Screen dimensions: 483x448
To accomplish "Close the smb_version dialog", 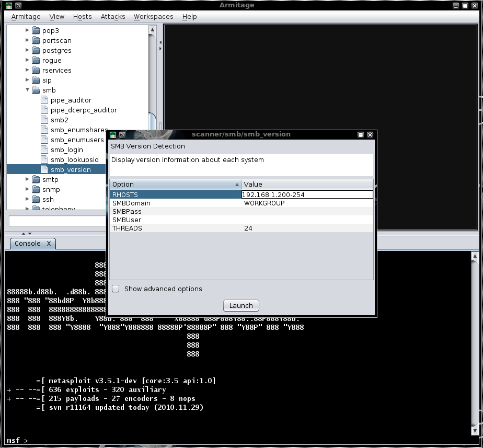I will pyautogui.click(x=370, y=135).
